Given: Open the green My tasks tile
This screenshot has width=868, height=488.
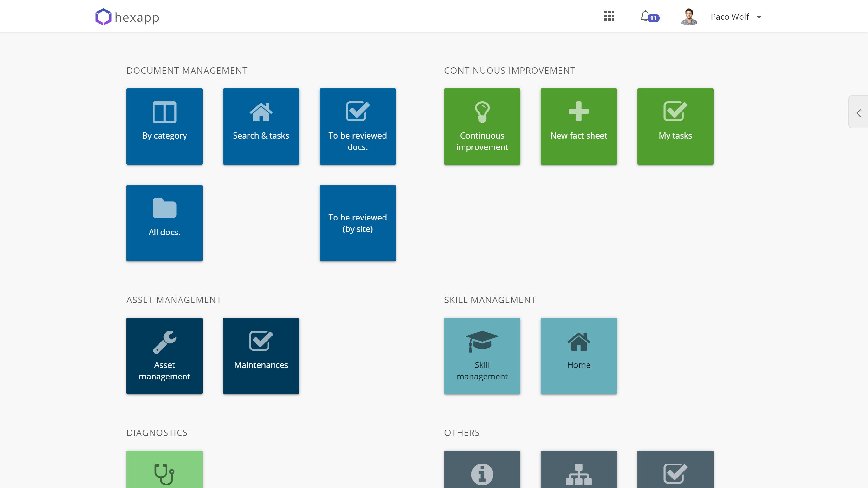Looking at the screenshot, I should click(675, 126).
